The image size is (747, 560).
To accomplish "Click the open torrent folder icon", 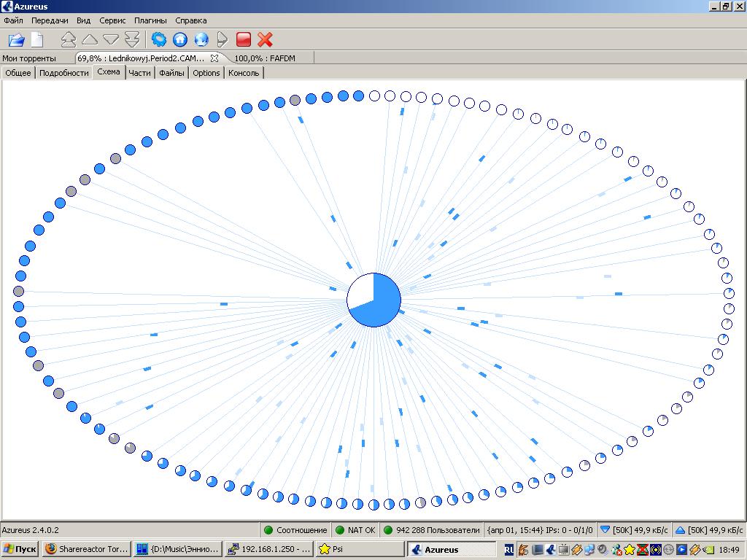I will 16,39.
